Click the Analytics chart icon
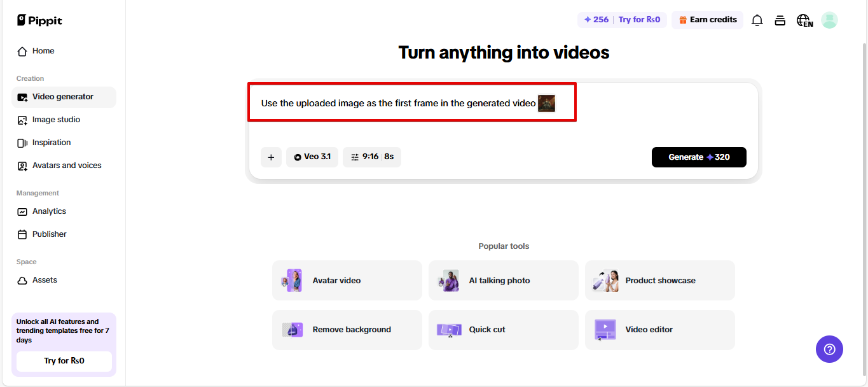This screenshot has height=387, width=868. pos(22,211)
